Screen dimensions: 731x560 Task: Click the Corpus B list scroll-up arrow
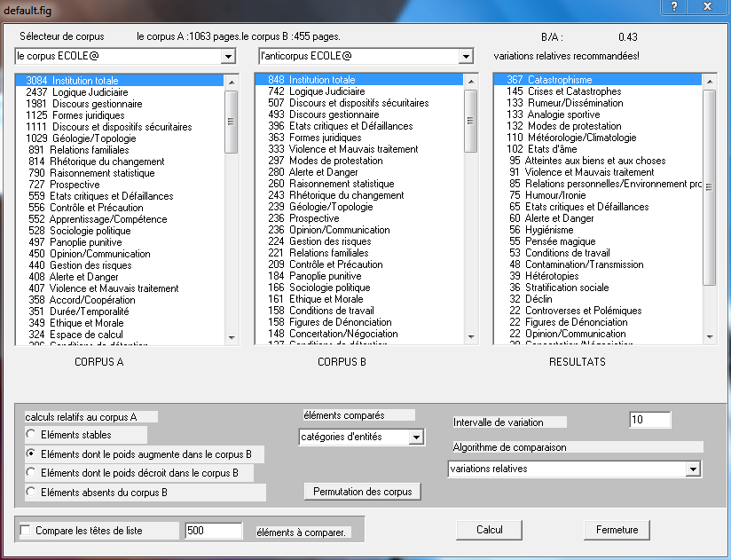tap(471, 81)
